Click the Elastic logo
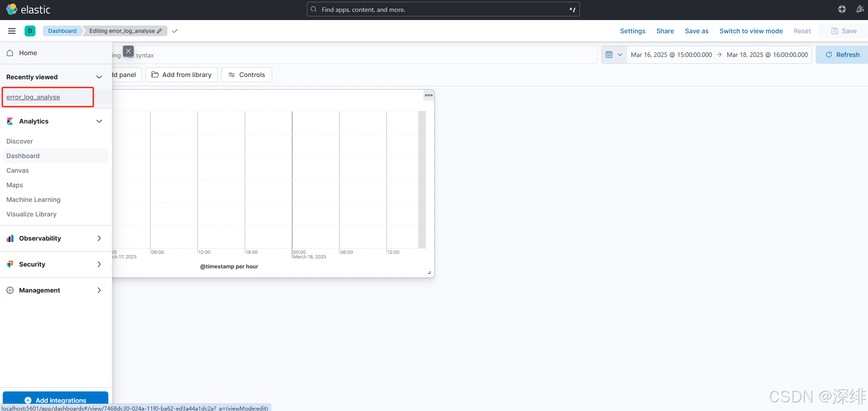 click(x=28, y=9)
